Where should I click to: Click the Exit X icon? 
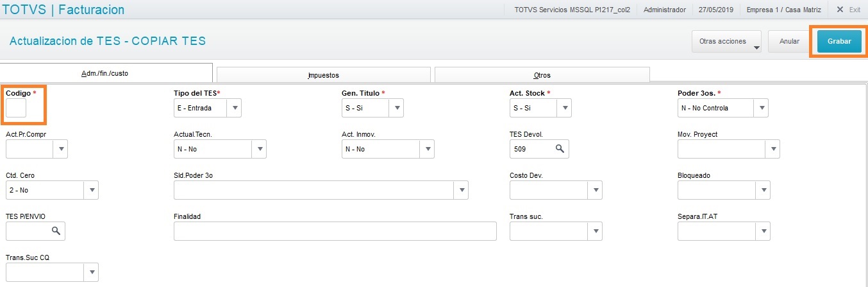coord(840,10)
